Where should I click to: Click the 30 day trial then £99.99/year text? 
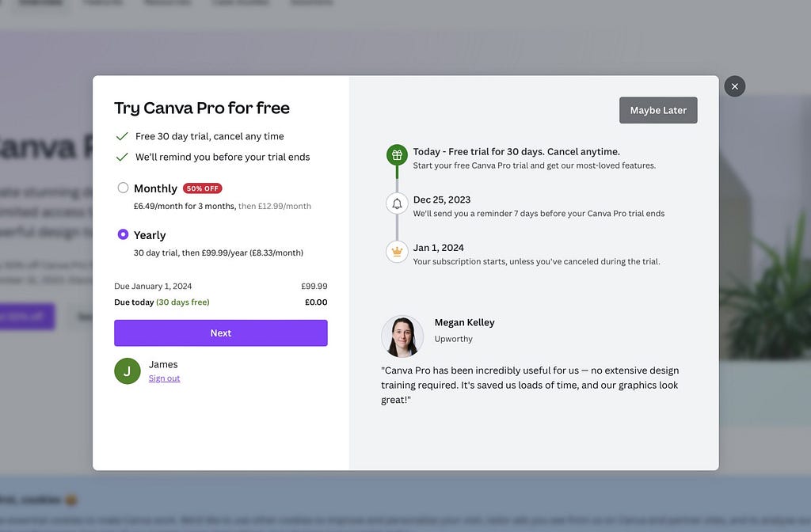219,253
